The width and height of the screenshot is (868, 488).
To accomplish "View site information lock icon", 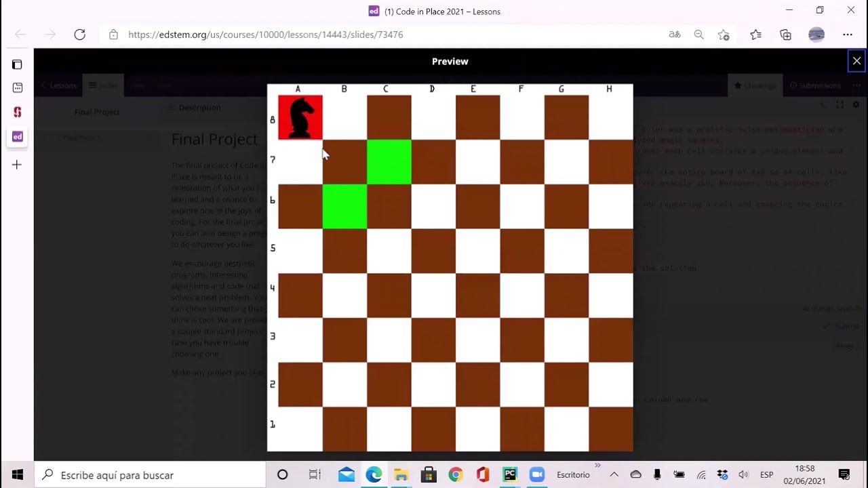I will point(113,35).
